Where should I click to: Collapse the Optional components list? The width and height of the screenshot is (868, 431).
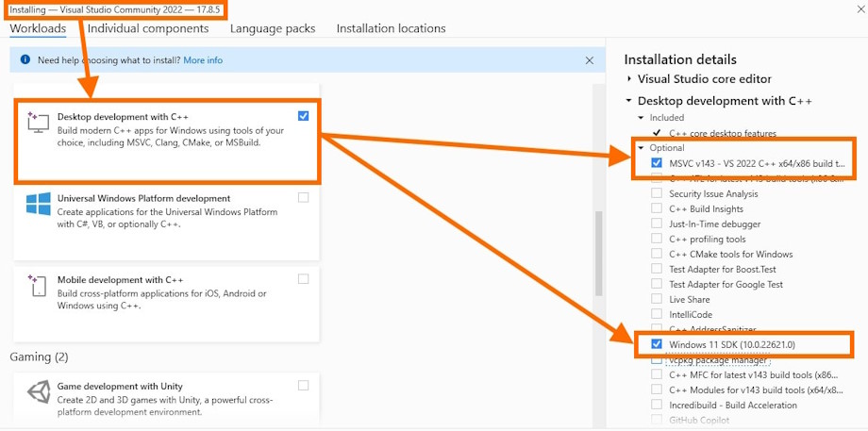(x=642, y=148)
